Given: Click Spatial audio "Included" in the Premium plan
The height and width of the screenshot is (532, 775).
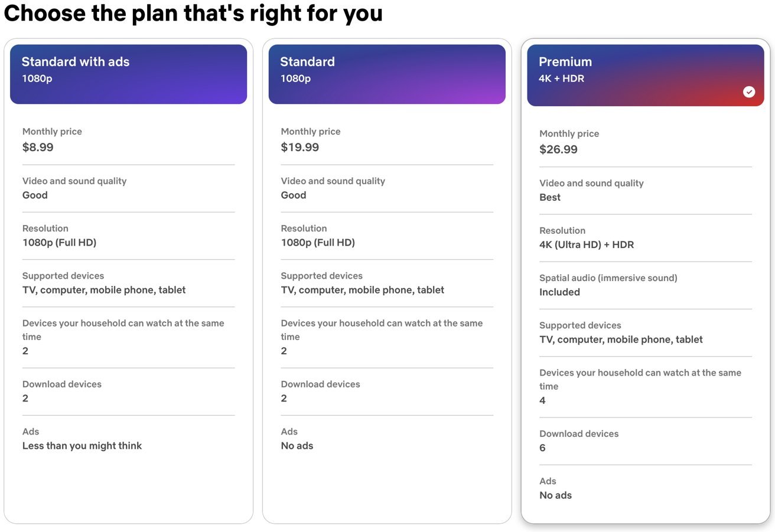Looking at the screenshot, I should [x=559, y=292].
